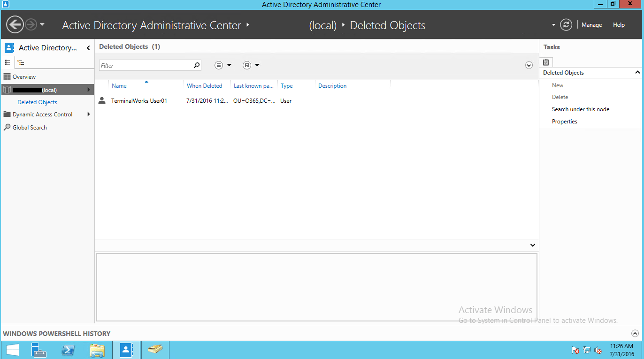The width and height of the screenshot is (644, 359).
Task: Open the Dynamic Access Control node
Action: tap(42, 114)
